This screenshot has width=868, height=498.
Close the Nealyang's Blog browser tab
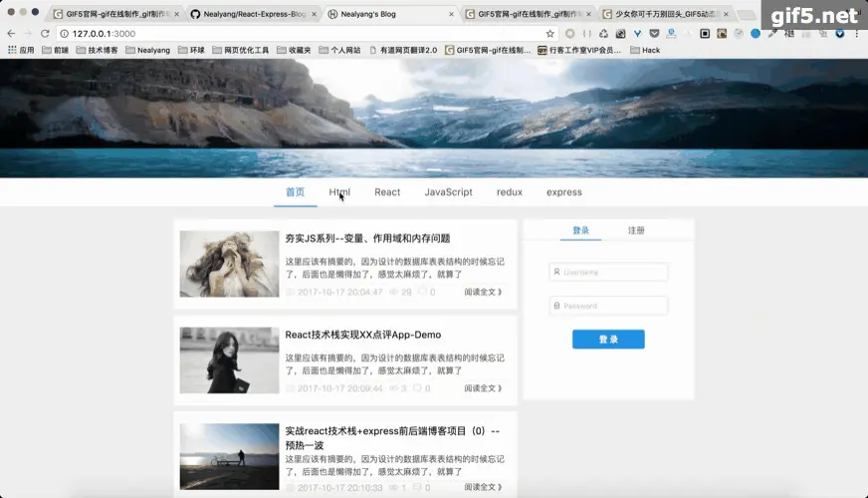[451, 14]
